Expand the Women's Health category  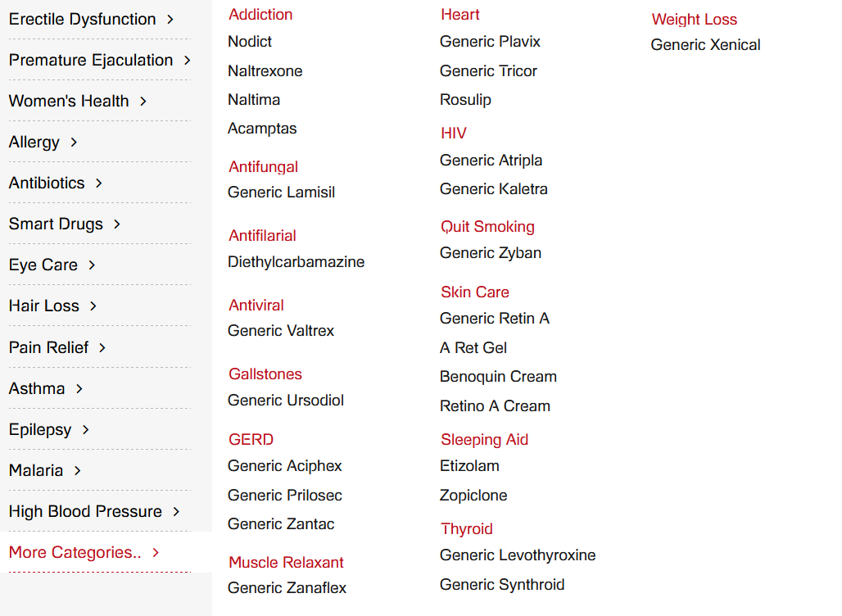coord(69,101)
